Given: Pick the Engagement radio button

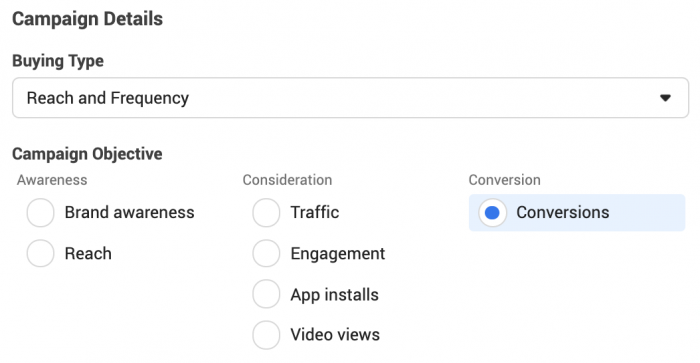Looking at the screenshot, I should pyautogui.click(x=266, y=253).
